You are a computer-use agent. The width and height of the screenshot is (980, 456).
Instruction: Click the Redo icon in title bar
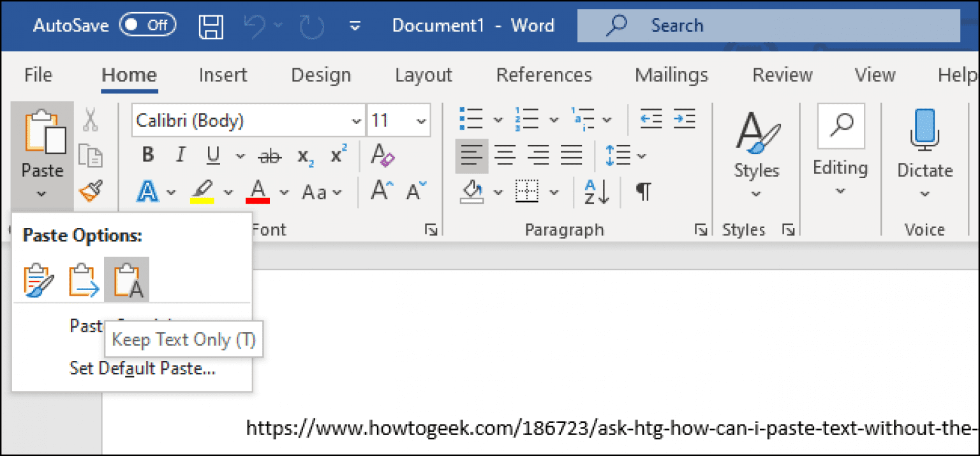[x=311, y=26]
